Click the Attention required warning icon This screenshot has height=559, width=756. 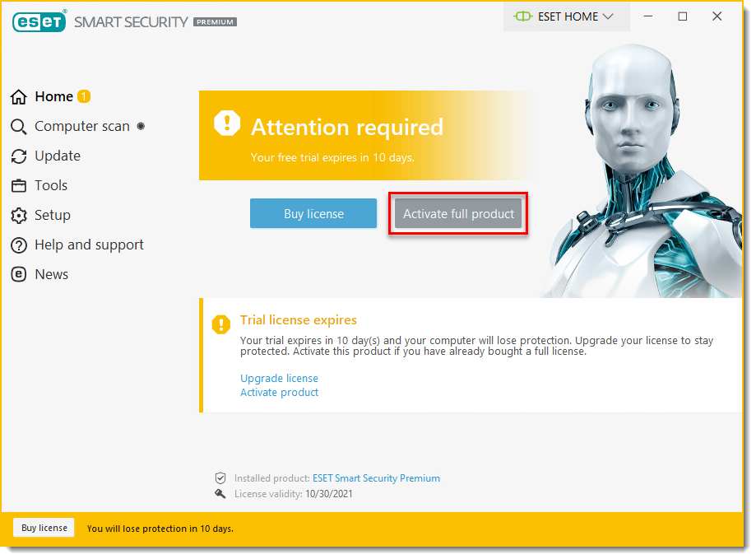click(227, 124)
